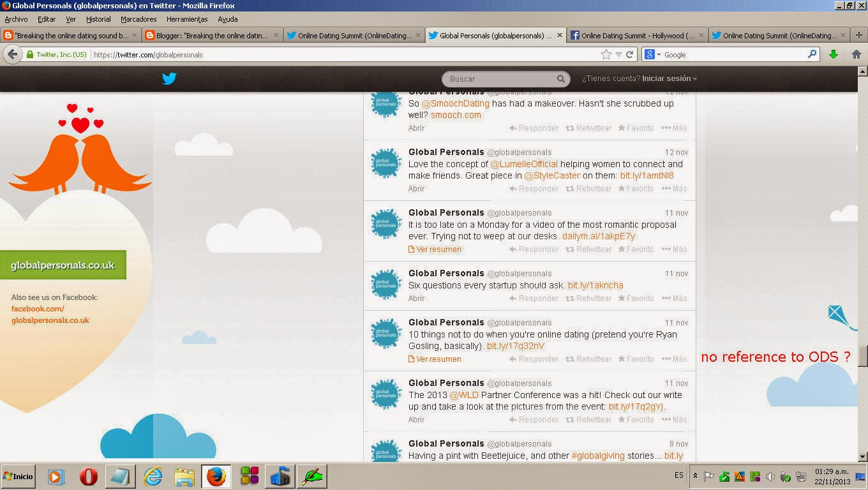Viewport: 868px width, 490px height.
Task: Click the volume speaker in the system tray
Action: tap(770, 477)
